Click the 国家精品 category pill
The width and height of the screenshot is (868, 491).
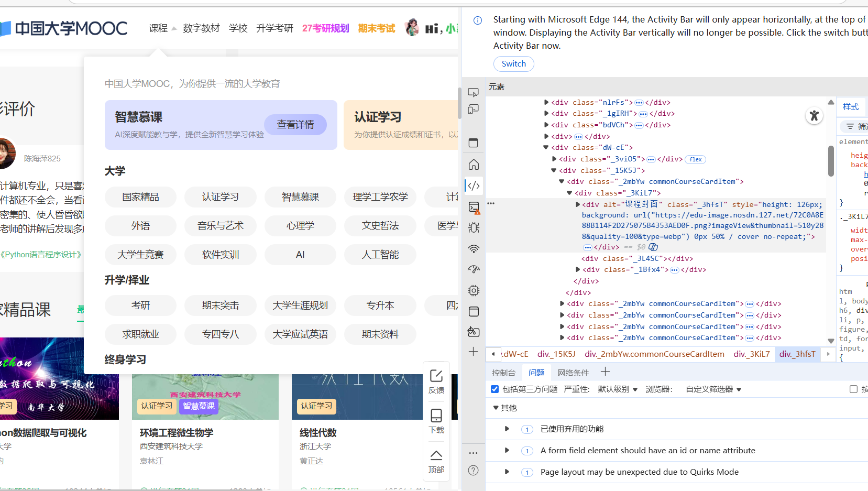141,197
